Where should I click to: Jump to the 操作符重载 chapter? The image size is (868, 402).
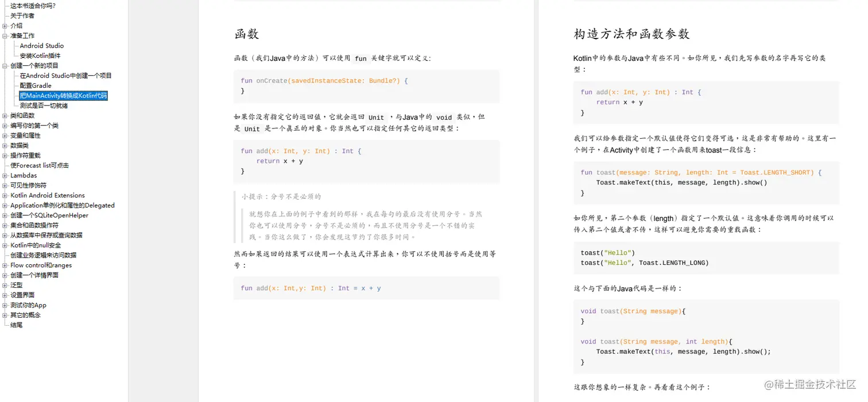point(25,155)
